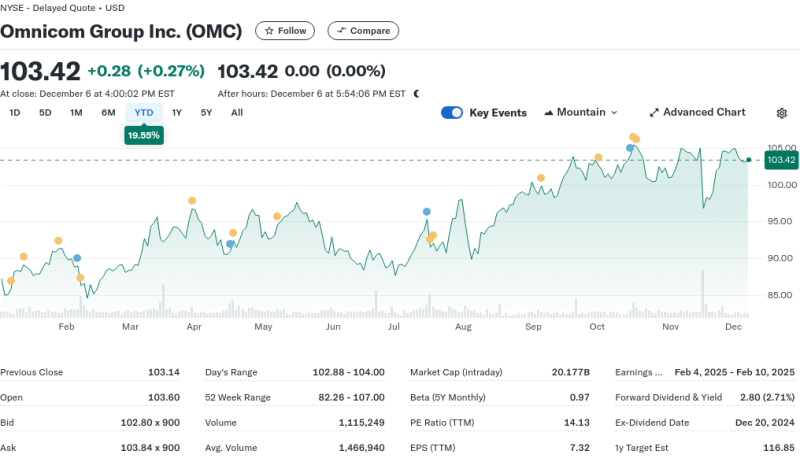The width and height of the screenshot is (800, 469).
Task: Click the Omnicom Group Inc. (OMC) heading
Action: pos(121,31)
